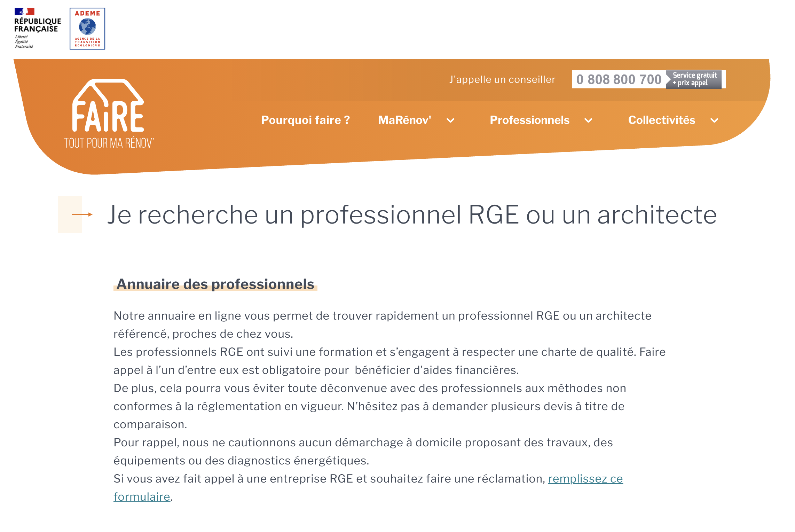This screenshot has height=532, width=795.
Task: Follow the "remplissez ce formulaire" link
Action: point(585,479)
